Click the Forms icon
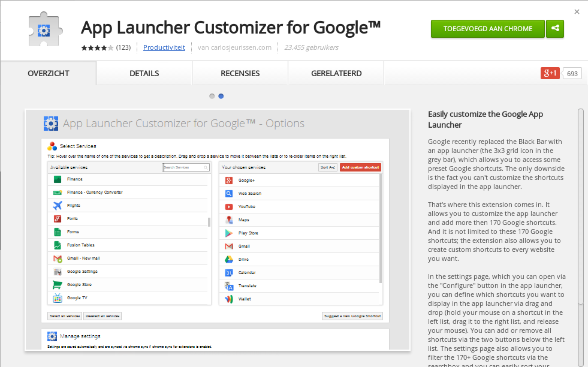Viewport: 588px width, 367px height. (x=58, y=232)
